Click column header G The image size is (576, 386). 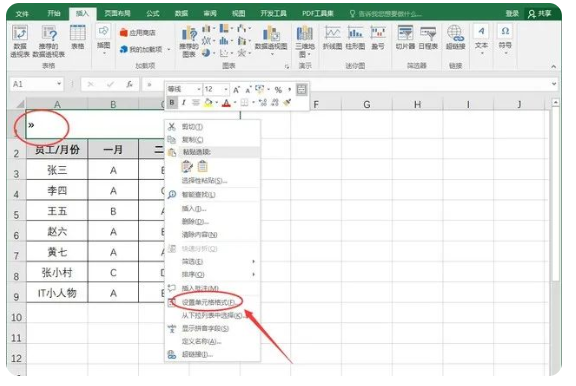point(367,105)
